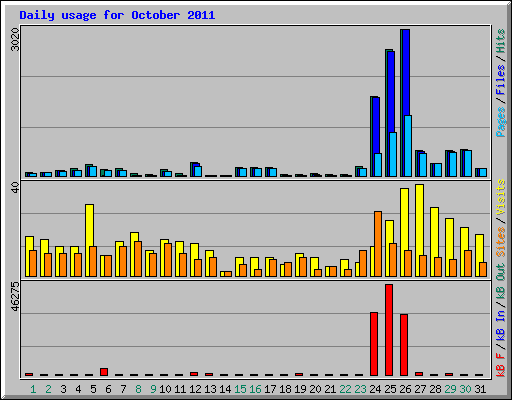Click the red kB bar for day 26

pyautogui.click(x=404, y=345)
